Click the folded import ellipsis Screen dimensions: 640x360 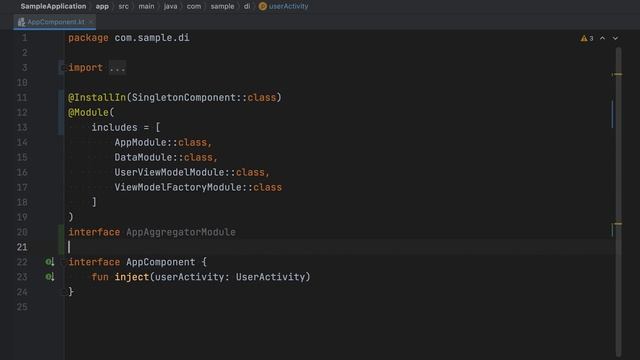coord(117,68)
